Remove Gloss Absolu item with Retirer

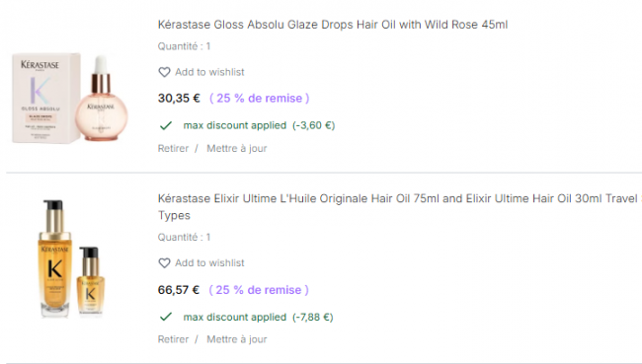pos(173,149)
